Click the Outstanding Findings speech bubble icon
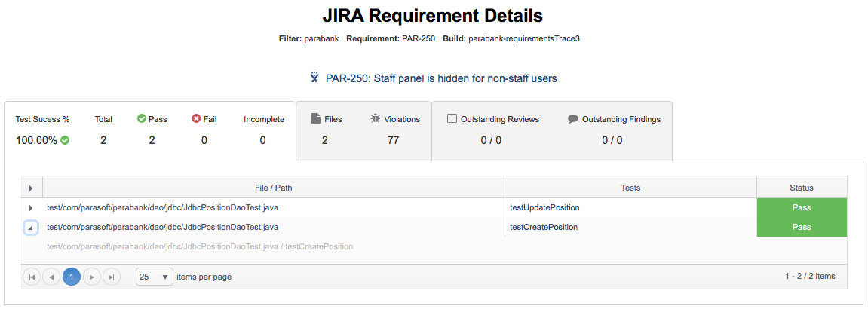The height and width of the screenshot is (309, 868). click(x=573, y=119)
